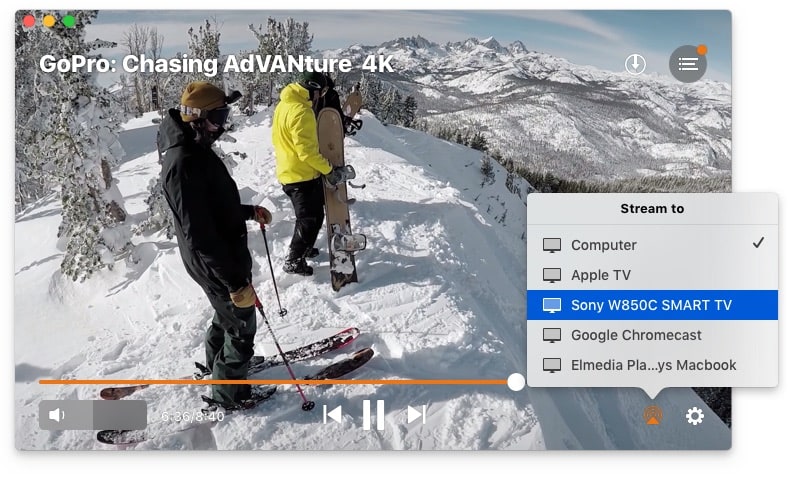Minimize window with yellow button
The image size is (800, 480).
coord(49,21)
